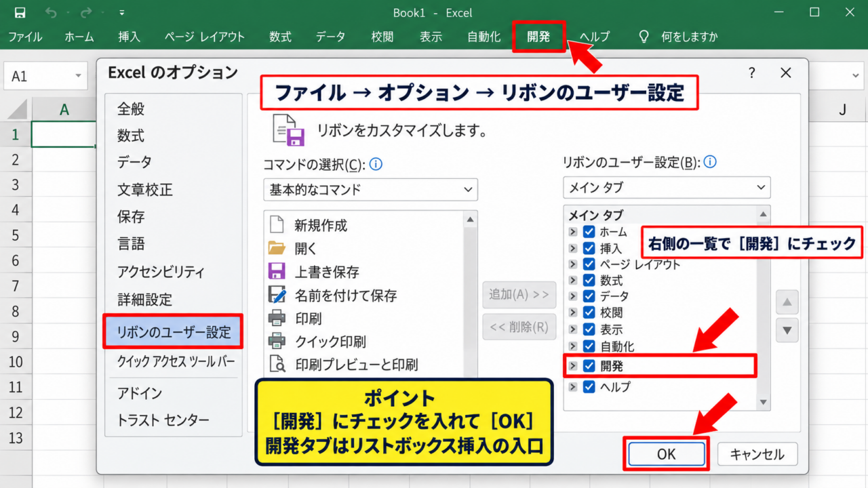Click the move down triangle button

(x=787, y=330)
